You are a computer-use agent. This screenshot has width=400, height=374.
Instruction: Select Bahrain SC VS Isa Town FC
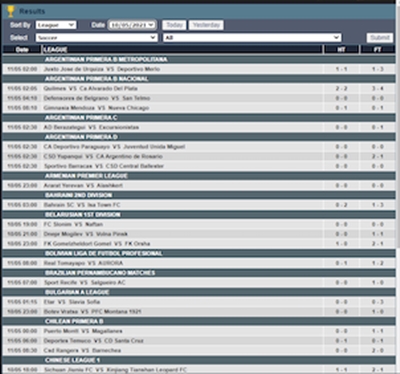click(x=199, y=205)
